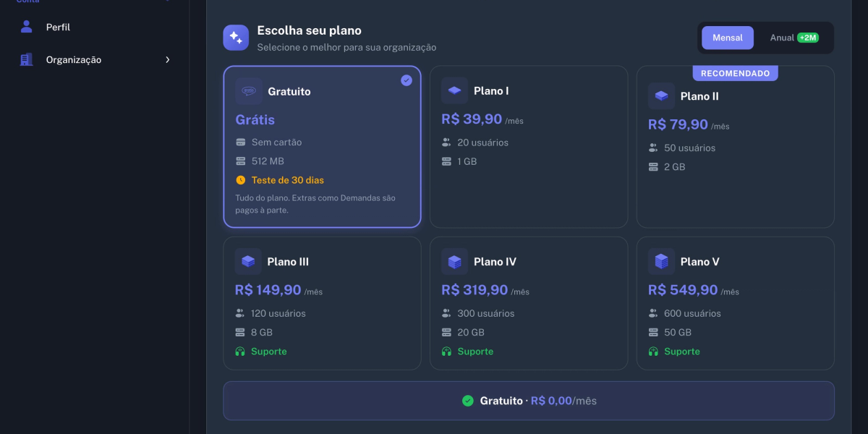
Task: Select the Gratuito plan card title
Action: [289, 92]
